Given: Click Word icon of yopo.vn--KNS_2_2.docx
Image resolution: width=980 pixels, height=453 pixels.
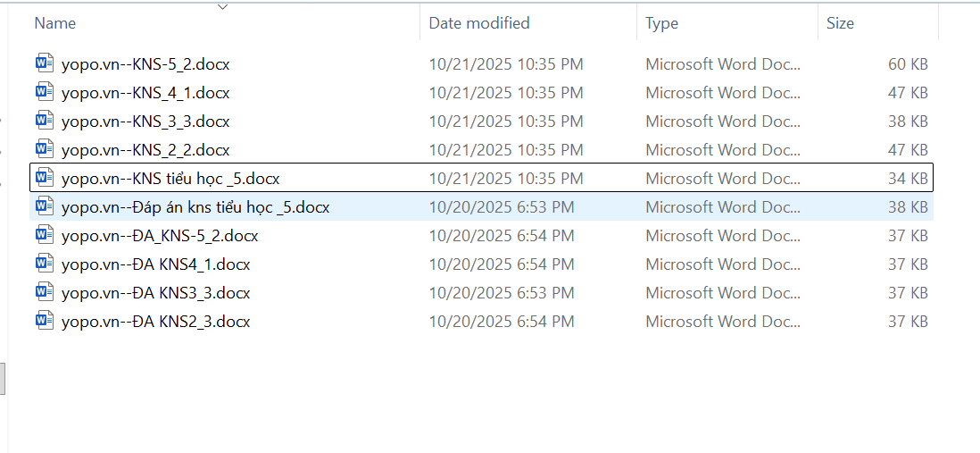Looking at the screenshot, I should point(45,149).
